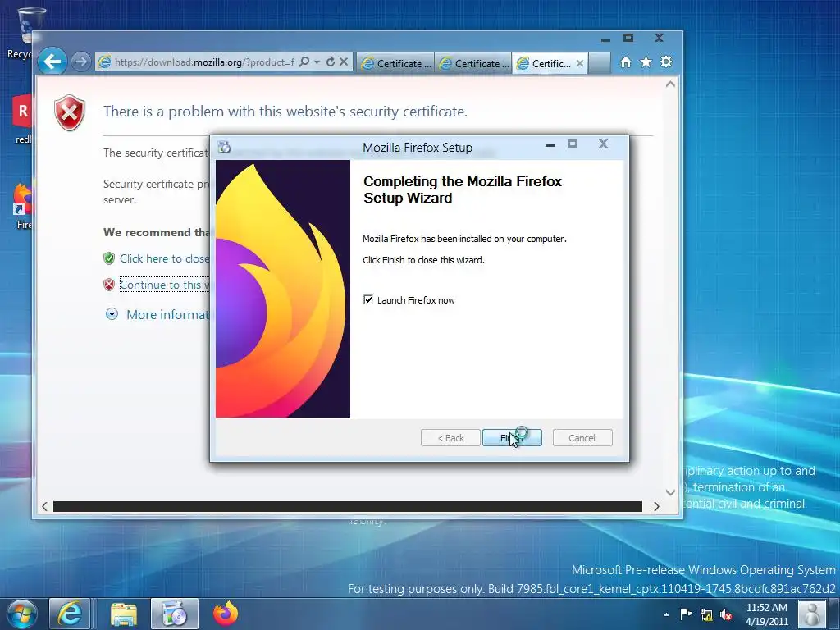Viewport: 840px width, 630px height.
Task: Click Internet Explorer taskbar icon
Action: [x=70, y=614]
